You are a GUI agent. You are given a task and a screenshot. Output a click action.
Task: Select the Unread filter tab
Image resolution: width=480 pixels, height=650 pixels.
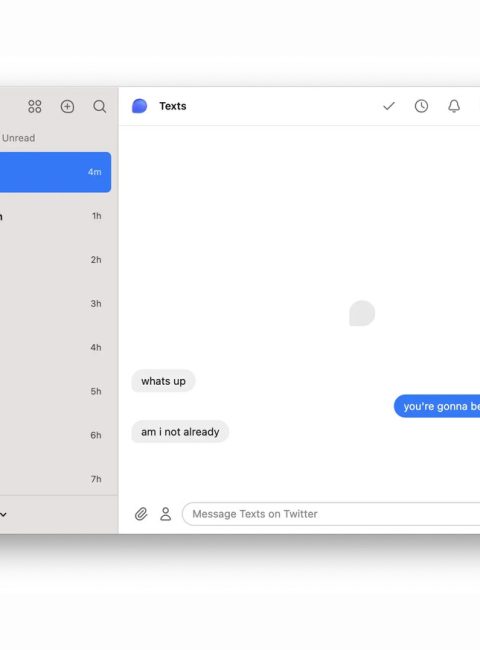tap(18, 138)
